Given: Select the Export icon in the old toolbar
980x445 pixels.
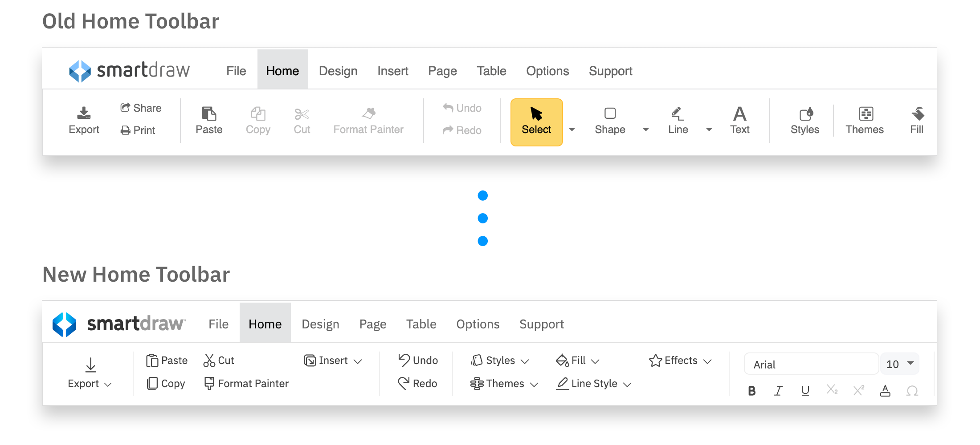Looking at the screenshot, I should 84,113.
